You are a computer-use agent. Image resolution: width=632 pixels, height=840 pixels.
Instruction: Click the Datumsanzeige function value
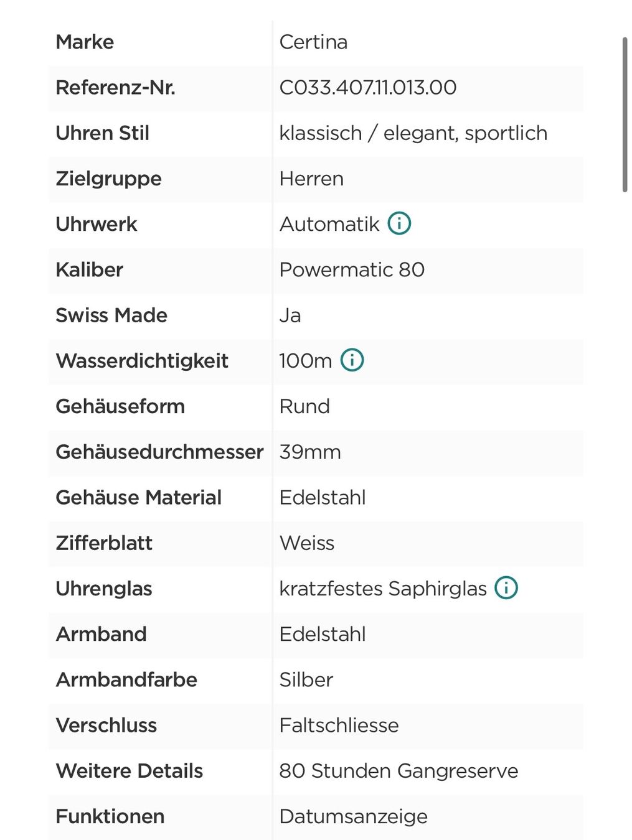[353, 816]
